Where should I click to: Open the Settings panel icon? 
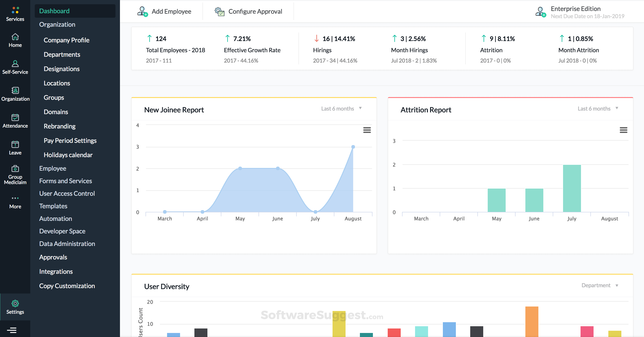coord(15,303)
